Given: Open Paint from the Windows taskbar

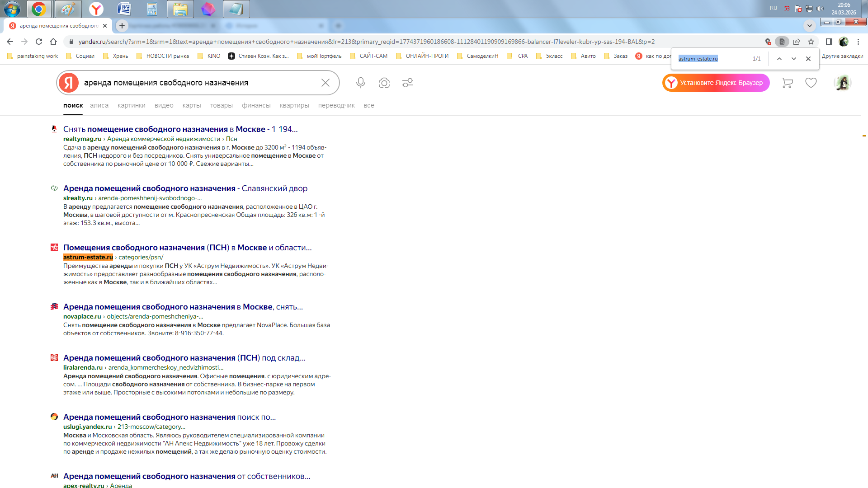Looking at the screenshot, I should [68, 9].
